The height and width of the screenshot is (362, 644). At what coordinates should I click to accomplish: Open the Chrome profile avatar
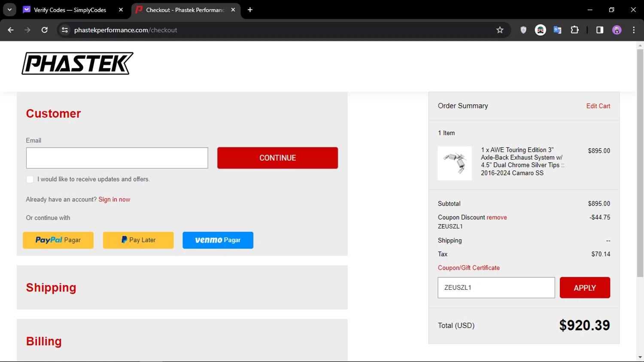tap(617, 30)
